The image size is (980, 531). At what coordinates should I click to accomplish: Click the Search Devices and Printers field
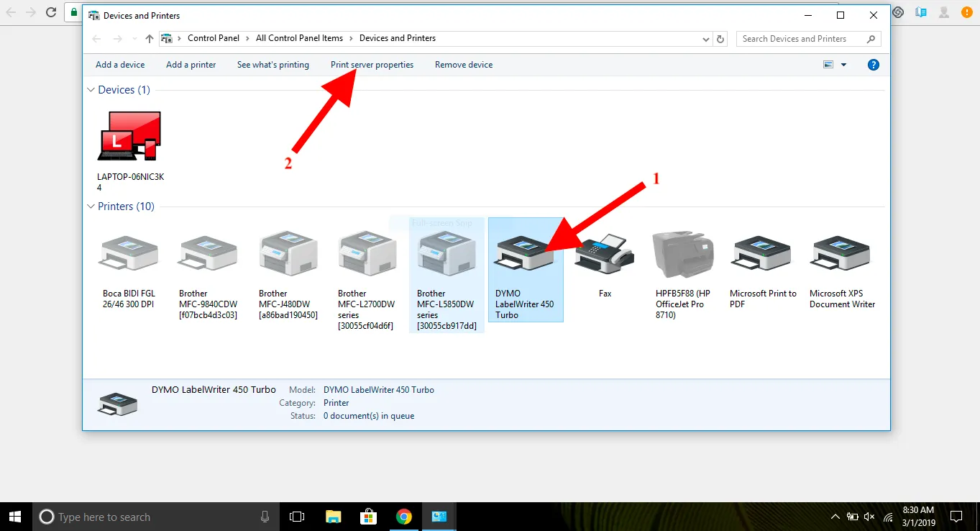(809, 39)
